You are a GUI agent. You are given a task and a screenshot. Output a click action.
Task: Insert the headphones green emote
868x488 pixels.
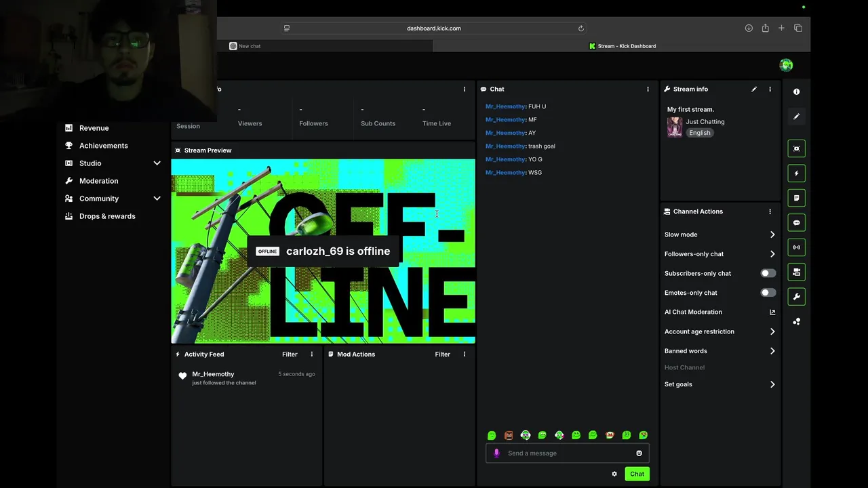(x=526, y=435)
